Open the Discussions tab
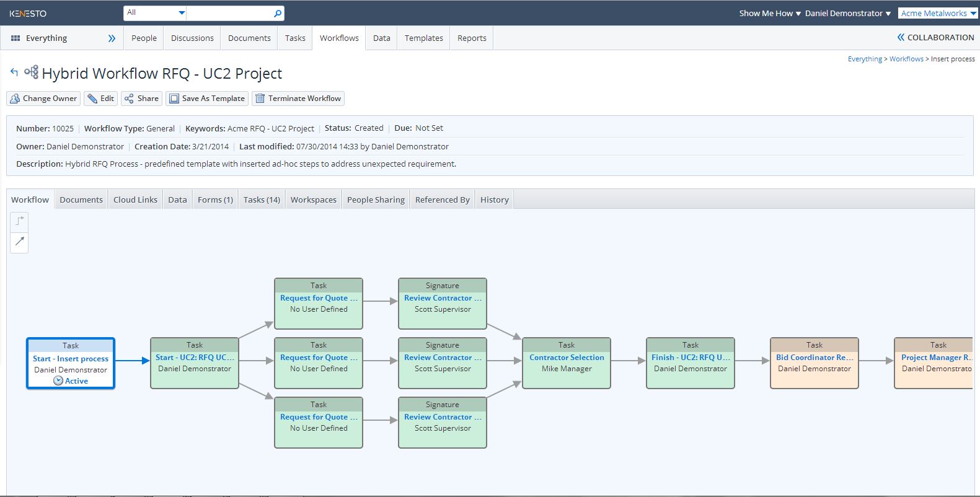This screenshot has height=497, width=980. click(x=192, y=38)
